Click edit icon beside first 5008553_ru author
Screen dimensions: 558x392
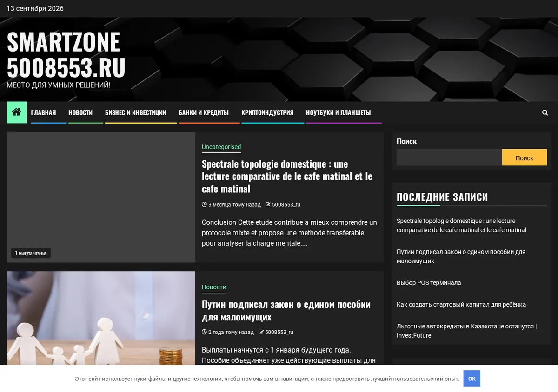[x=268, y=204]
